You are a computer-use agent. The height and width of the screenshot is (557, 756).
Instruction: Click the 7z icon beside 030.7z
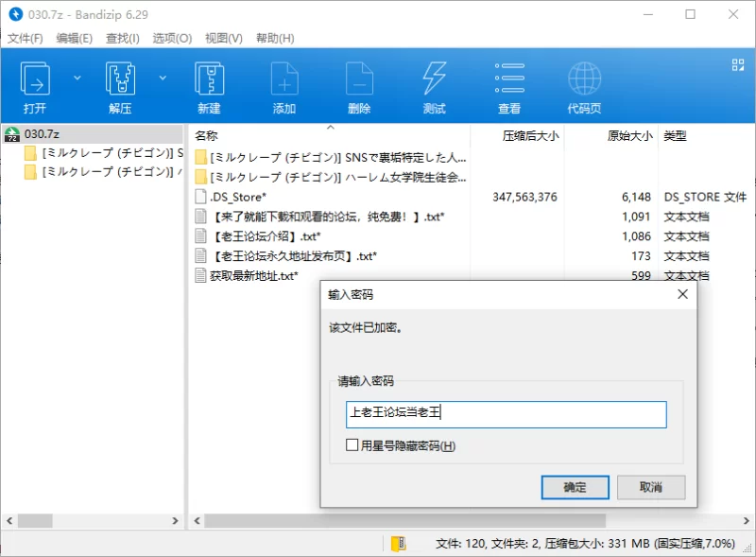click(12, 134)
